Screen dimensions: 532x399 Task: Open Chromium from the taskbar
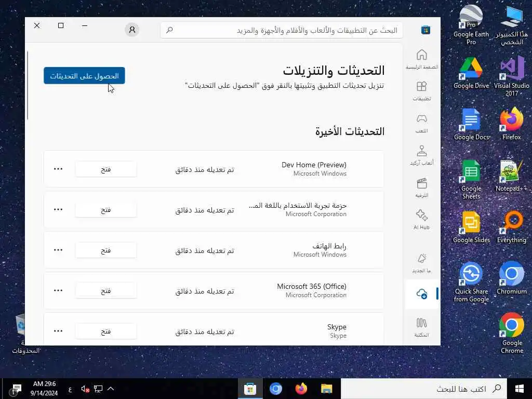pyautogui.click(x=275, y=389)
